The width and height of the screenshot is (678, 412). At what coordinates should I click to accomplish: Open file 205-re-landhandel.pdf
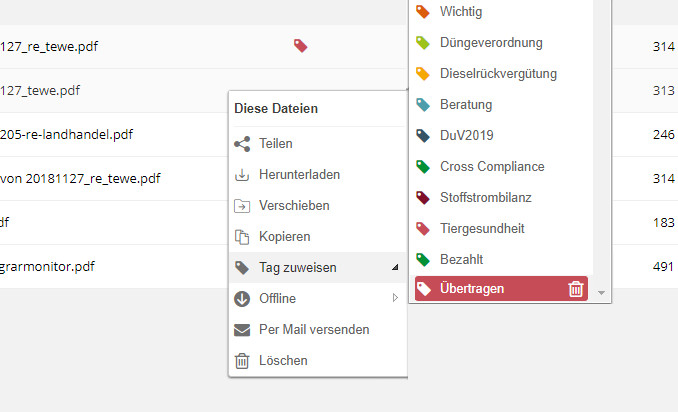(x=66, y=134)
